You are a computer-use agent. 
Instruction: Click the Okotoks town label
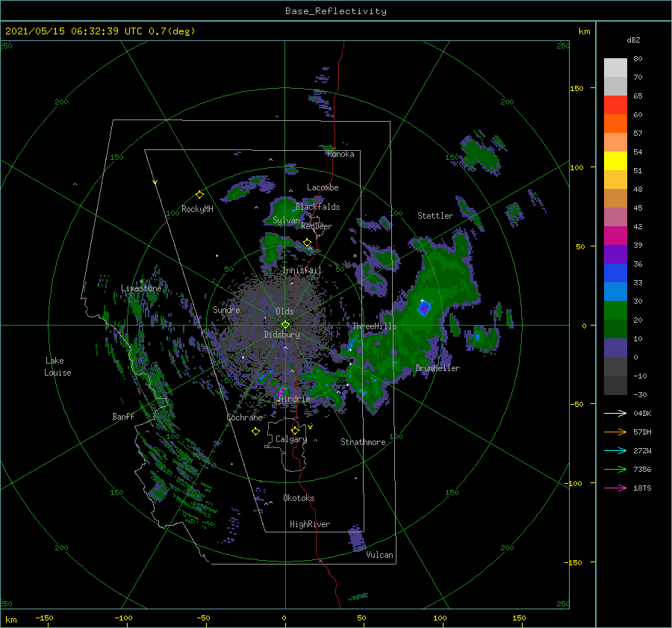pos(299,498)
